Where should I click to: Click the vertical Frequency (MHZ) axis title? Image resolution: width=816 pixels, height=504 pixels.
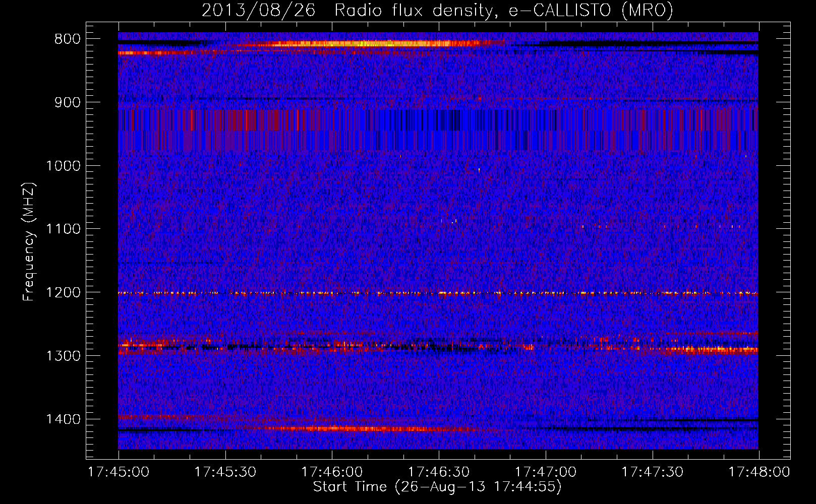(29, 242)
